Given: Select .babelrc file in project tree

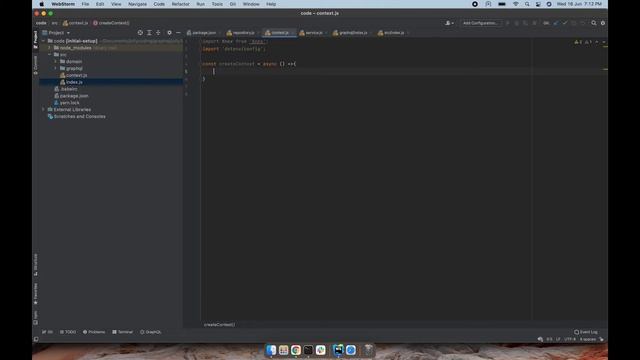Looking at the screenshot, I should coord(69,89).
